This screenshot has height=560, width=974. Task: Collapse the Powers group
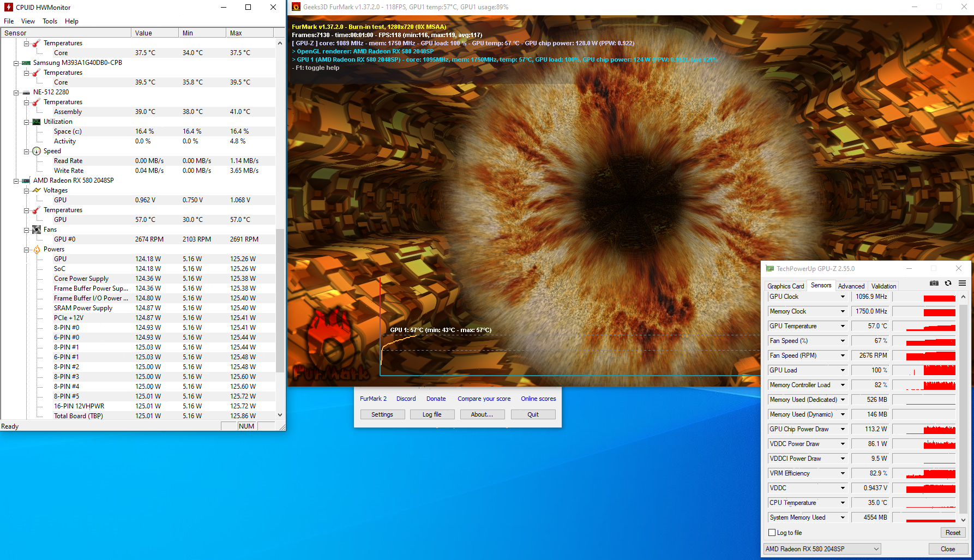26,250
